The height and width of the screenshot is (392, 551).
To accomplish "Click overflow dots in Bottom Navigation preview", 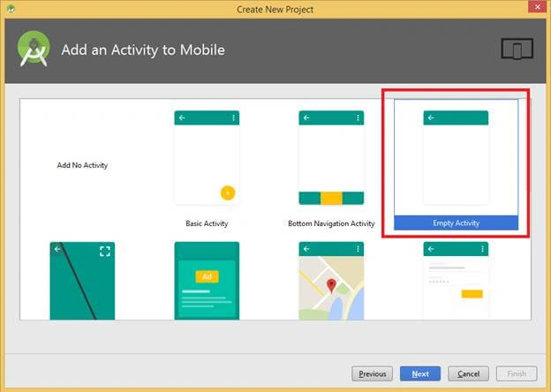I will (358, 117).
